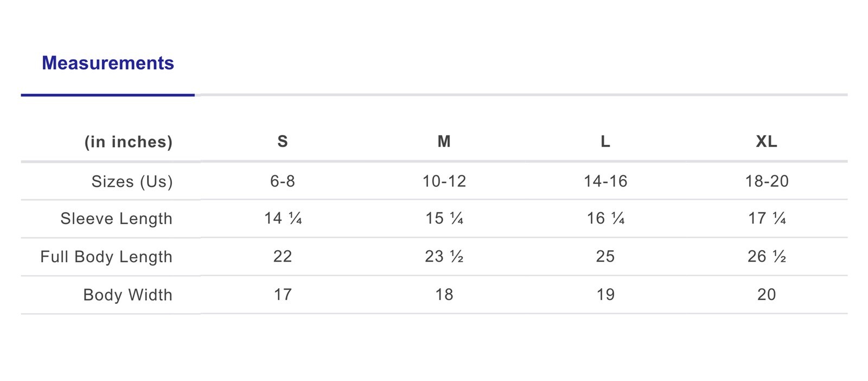Select the XL size column header
868x381 pixels.
[x=767, y=142]
